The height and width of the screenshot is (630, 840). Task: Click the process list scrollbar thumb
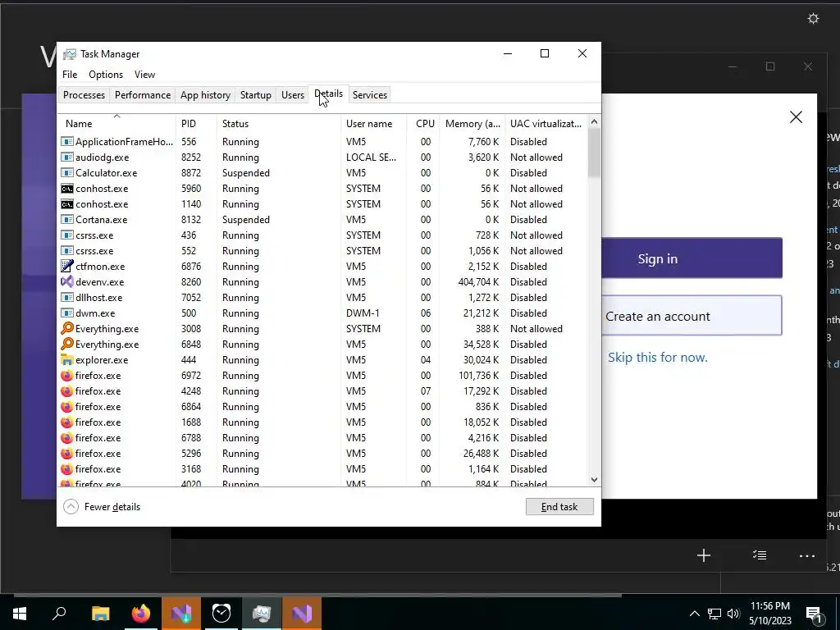[594, 153]
